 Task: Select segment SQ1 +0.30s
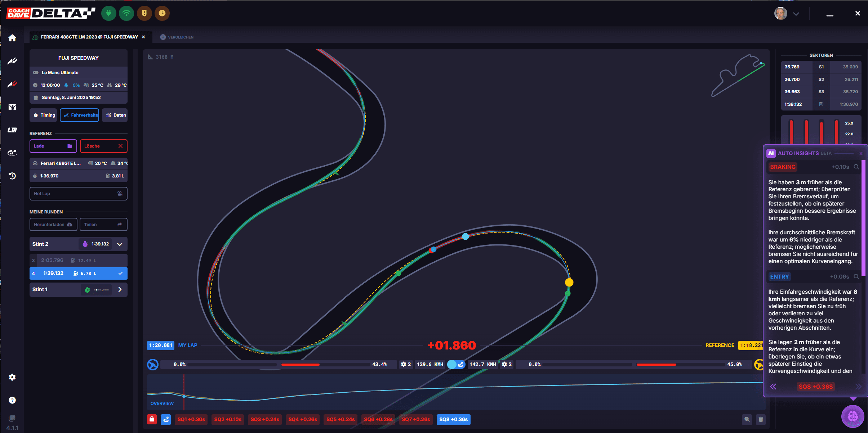191,419
